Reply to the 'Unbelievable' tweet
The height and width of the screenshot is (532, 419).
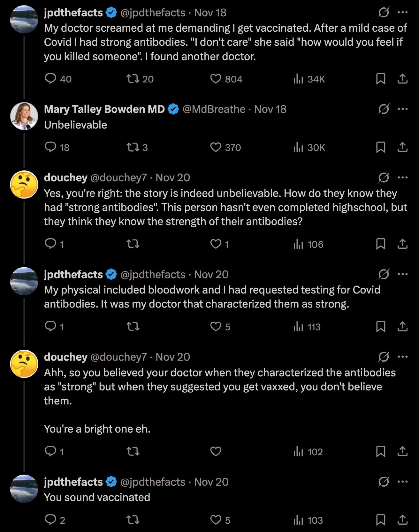tap(50, 147)
